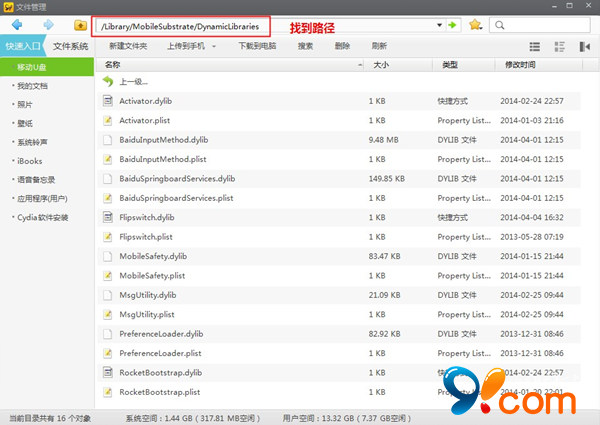This screenshot has height=425, width=600.
Task: Expand the 上传到手机 dropdown arrow
Action: pyautogui.click(x=215, y=47)
